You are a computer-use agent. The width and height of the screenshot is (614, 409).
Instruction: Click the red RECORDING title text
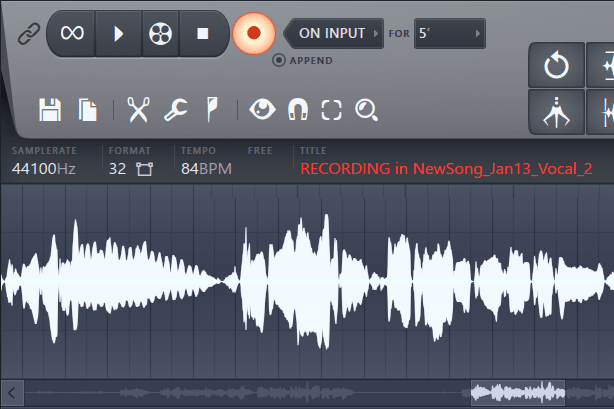446,169
